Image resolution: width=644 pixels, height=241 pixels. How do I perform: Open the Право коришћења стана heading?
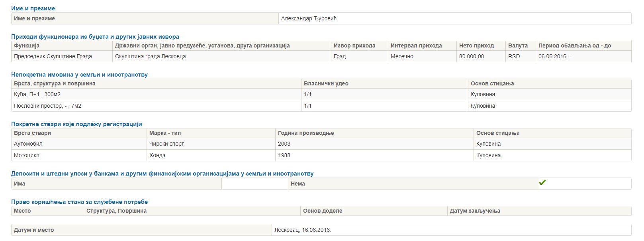(79, 202)
